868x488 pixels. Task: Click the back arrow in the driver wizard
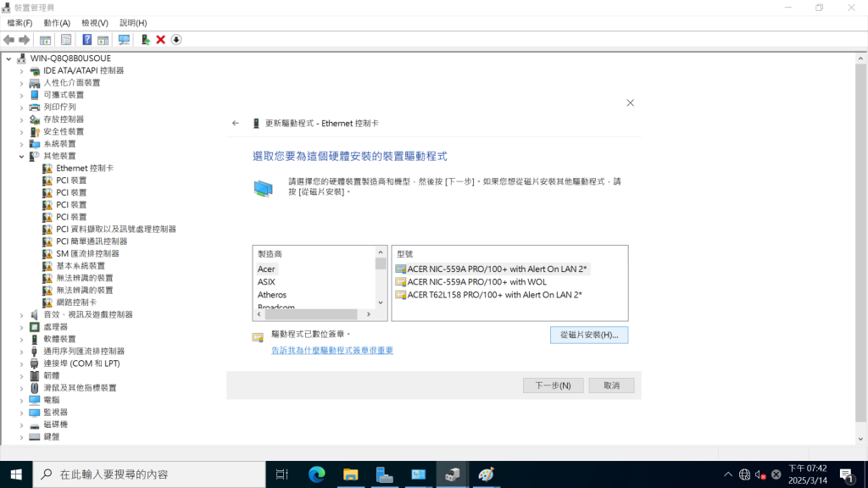(x=236, y=123)
